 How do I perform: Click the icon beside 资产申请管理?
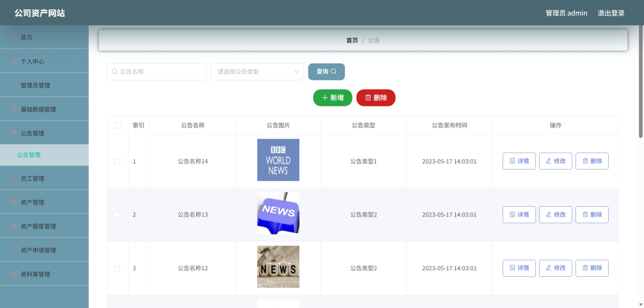pyautogui.click(x=14, y=250)
